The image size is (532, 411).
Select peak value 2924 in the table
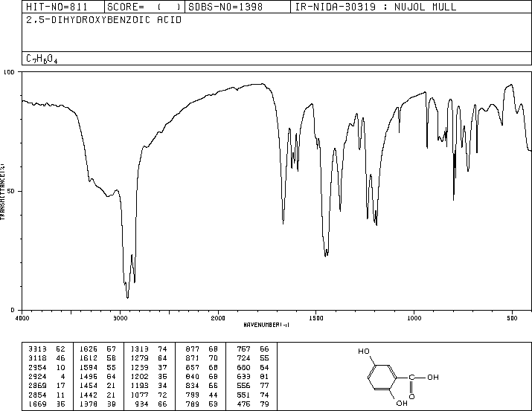(x=38, y=376)
